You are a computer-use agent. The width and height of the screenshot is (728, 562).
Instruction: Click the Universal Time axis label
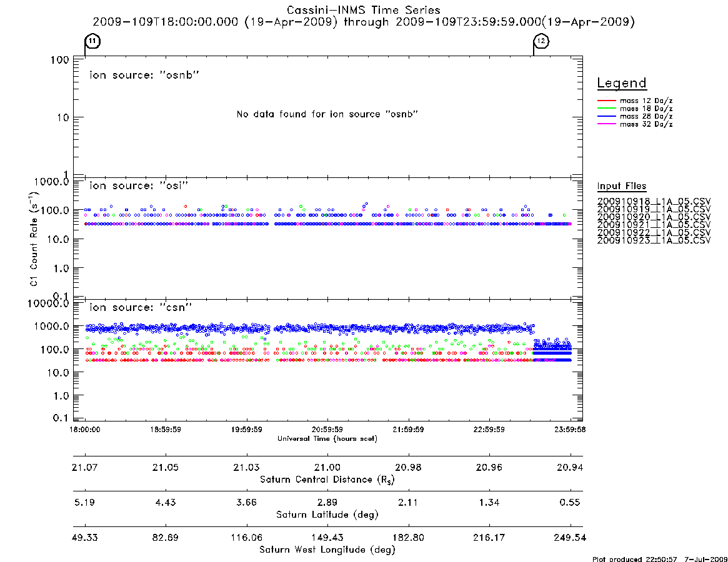pos(327,438)
